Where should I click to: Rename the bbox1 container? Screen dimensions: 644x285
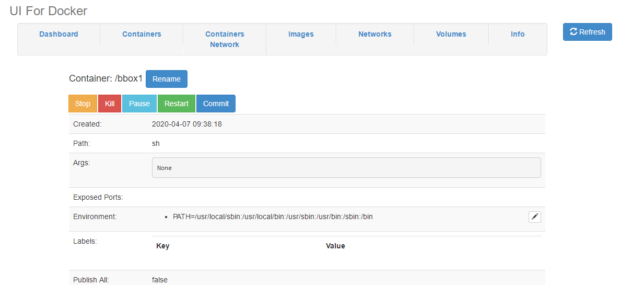(166, 79)
